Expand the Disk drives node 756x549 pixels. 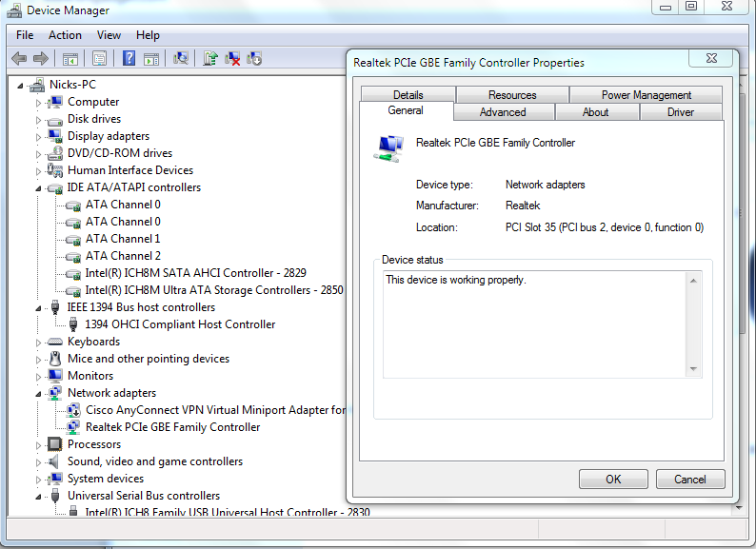coord(40,120)
